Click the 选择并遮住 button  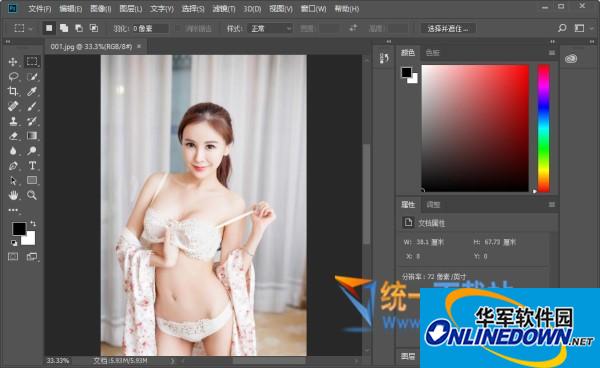click(x=448, y=28)
